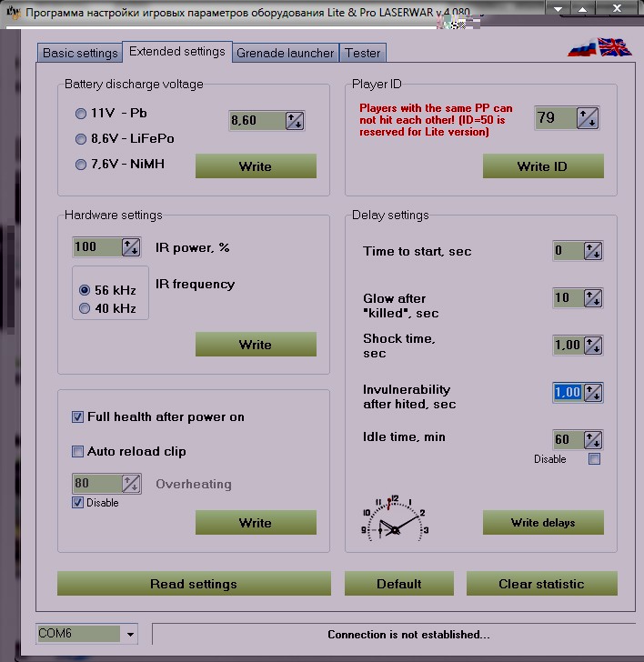Click the Player ID spinner arrows
The height and width of the screenshot is (662, 644).
click(589, 118)
